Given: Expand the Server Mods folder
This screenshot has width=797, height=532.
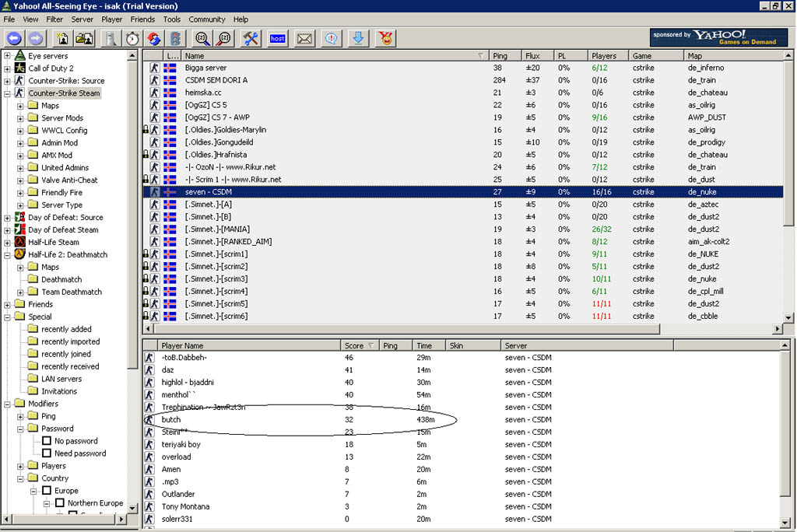Looking at the screenshot, I should tap(20, 118).
